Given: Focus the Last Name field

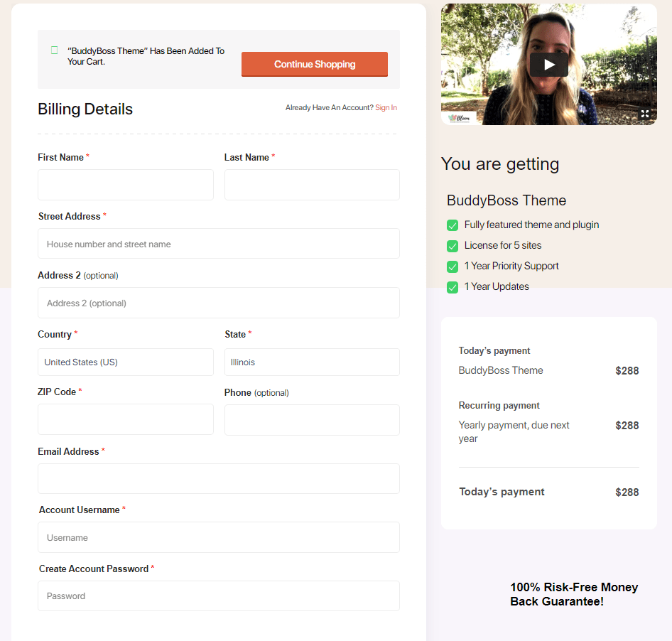Looking at the screenshot, I should [312, 184].
